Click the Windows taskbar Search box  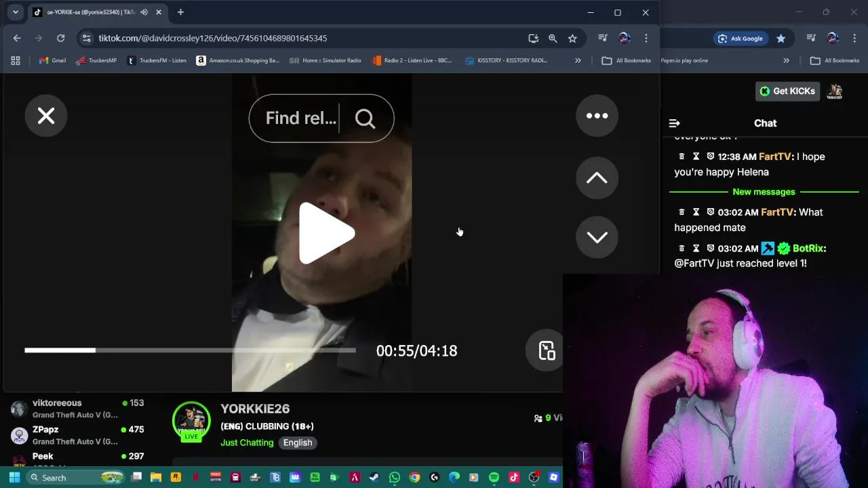[77, 477]
